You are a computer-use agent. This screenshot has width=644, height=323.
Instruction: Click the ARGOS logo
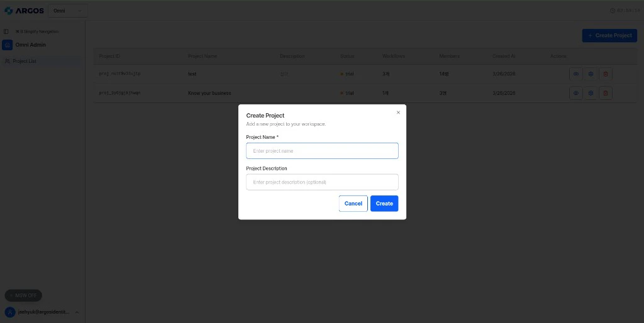(x=25, y=11)
